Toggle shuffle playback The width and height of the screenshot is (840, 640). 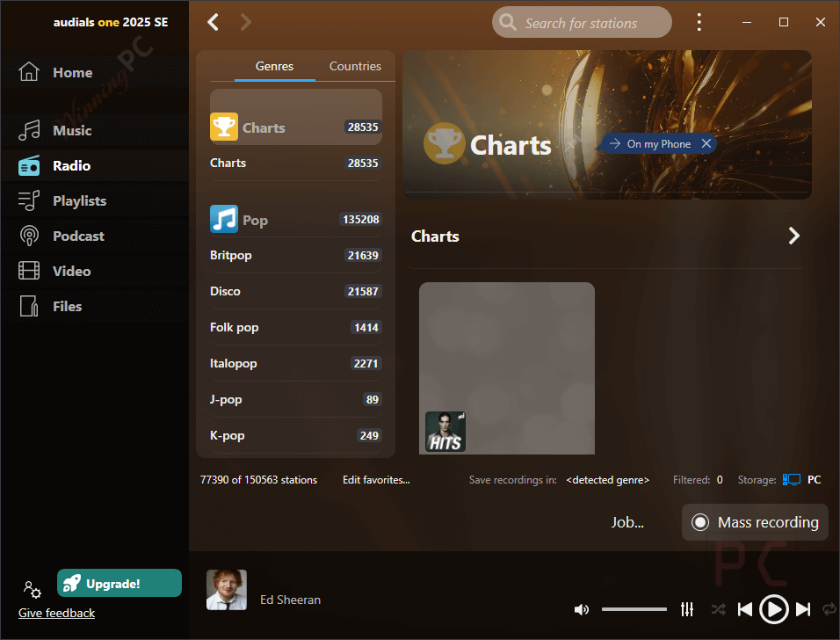(719, 609)
